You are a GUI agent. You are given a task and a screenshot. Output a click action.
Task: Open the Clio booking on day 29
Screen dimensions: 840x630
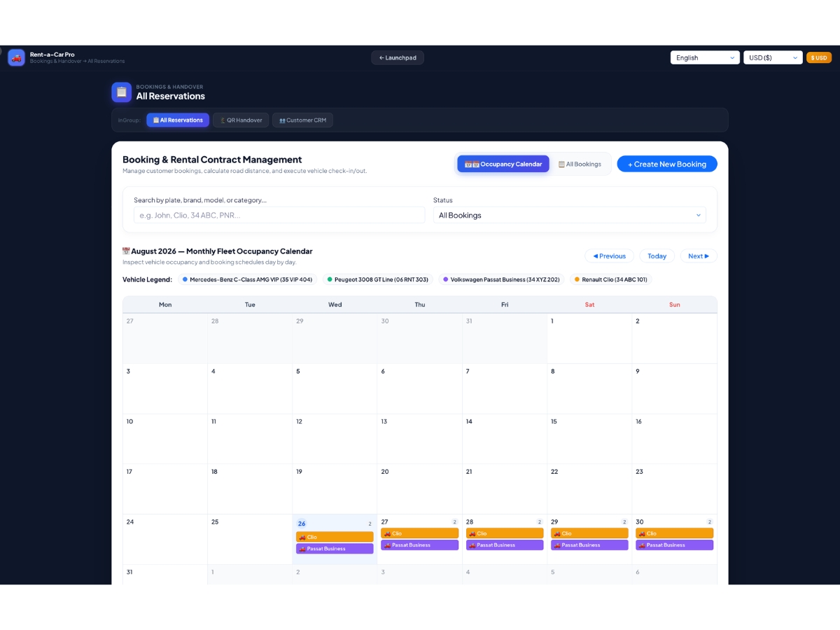click(589, 533)
